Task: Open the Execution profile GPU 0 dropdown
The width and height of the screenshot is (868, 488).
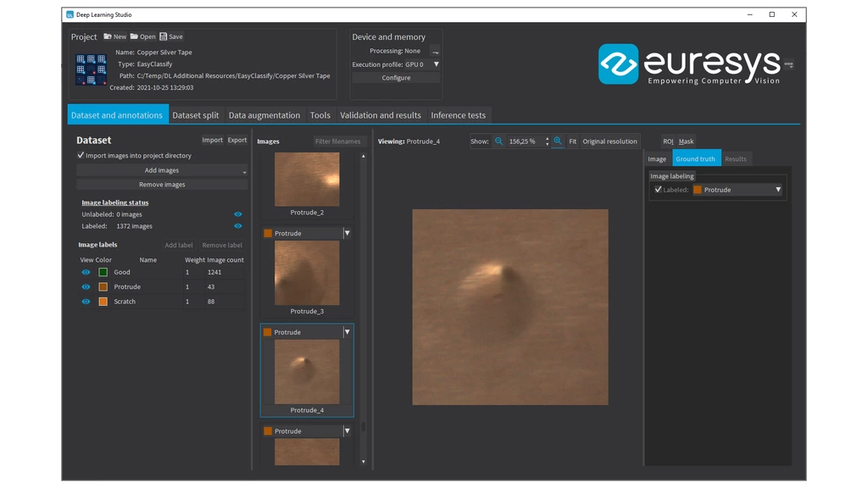Action: pos(436,64)
